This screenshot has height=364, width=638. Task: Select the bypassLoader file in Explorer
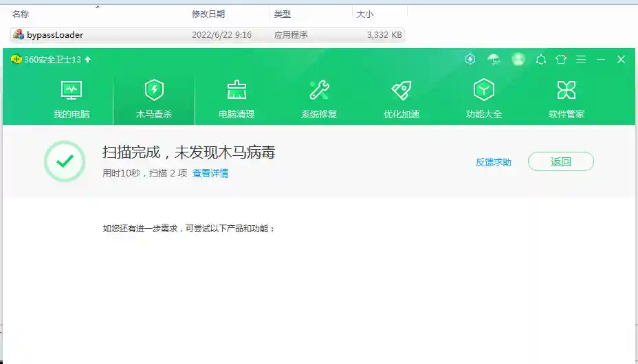click(x=208, y=35)
